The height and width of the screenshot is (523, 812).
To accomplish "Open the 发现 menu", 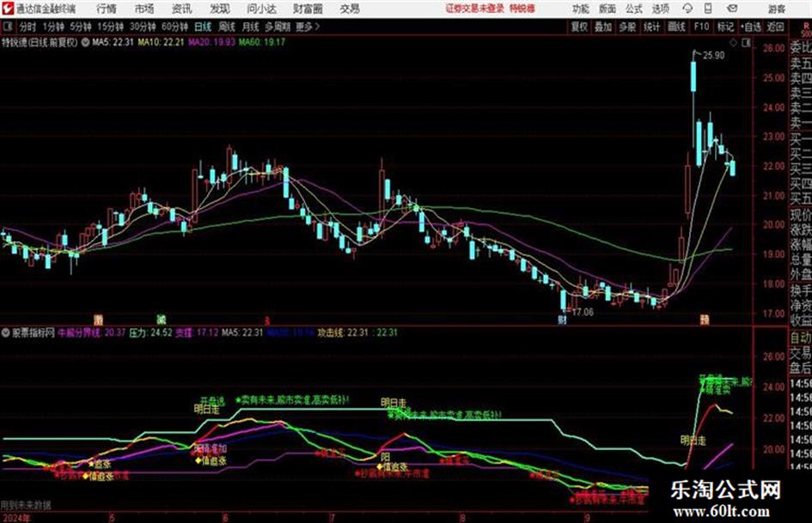I will point(220,9).
